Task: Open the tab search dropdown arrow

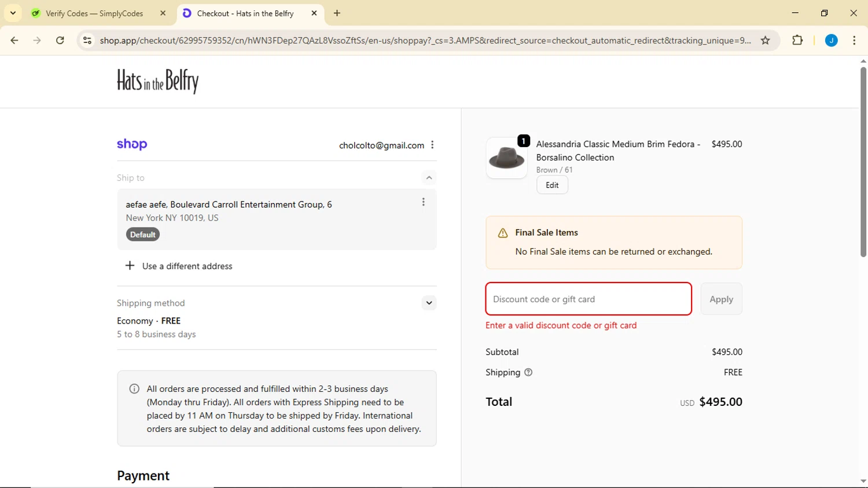Action: pyautogui.click(x=13, y=13)
